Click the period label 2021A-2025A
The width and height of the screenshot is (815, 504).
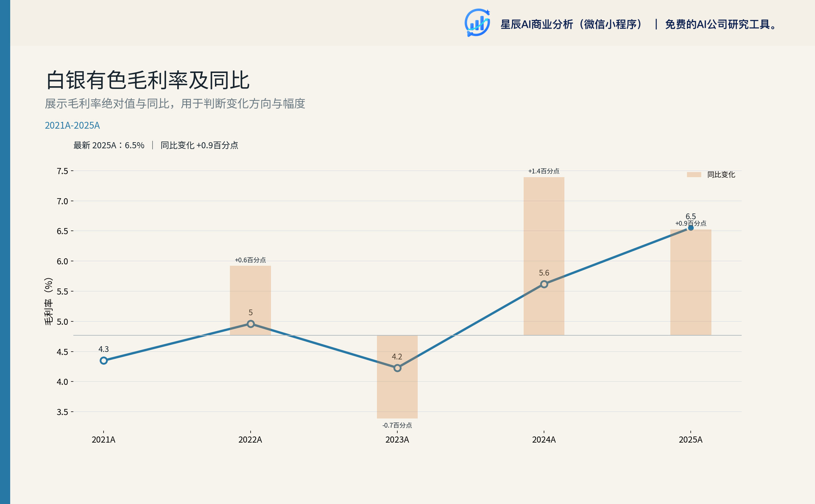click(72, 125)
